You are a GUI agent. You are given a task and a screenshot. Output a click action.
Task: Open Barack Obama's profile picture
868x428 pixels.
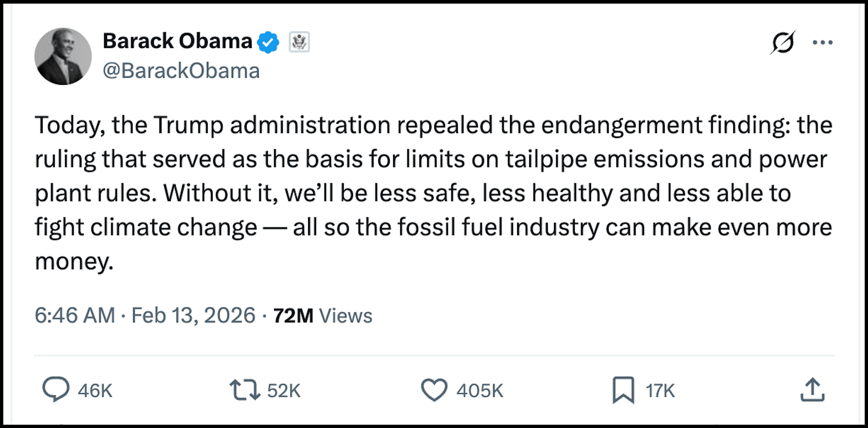tap(63, 56)
